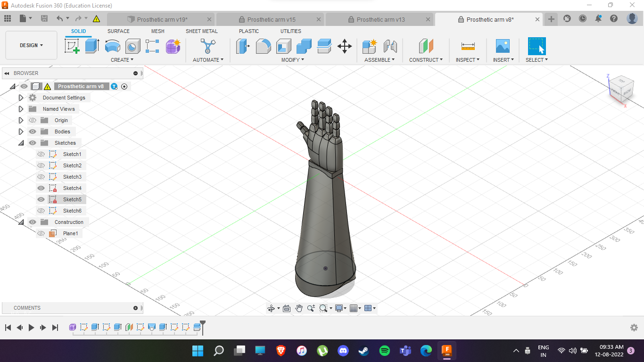This screenshot has height=362, width=644.
Task: Click the Orbit icon in the navigation bar
Action: (272, 308)
